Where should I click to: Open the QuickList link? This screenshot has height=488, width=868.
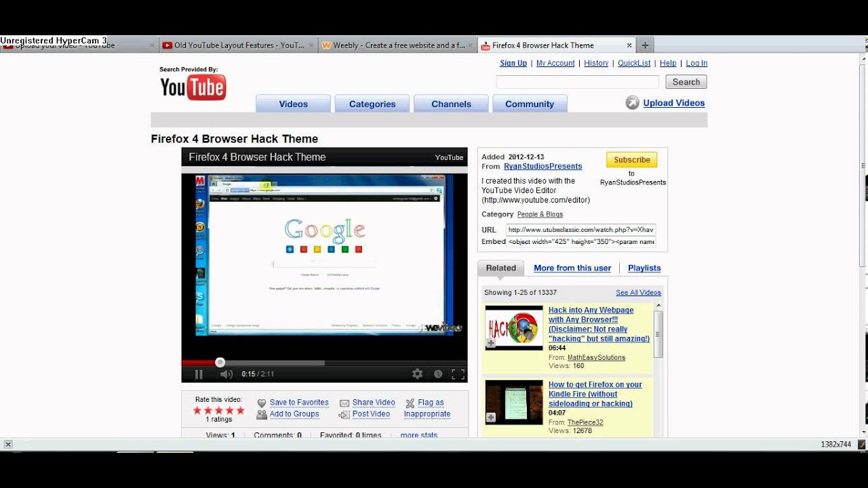click(x=634, y=63)
